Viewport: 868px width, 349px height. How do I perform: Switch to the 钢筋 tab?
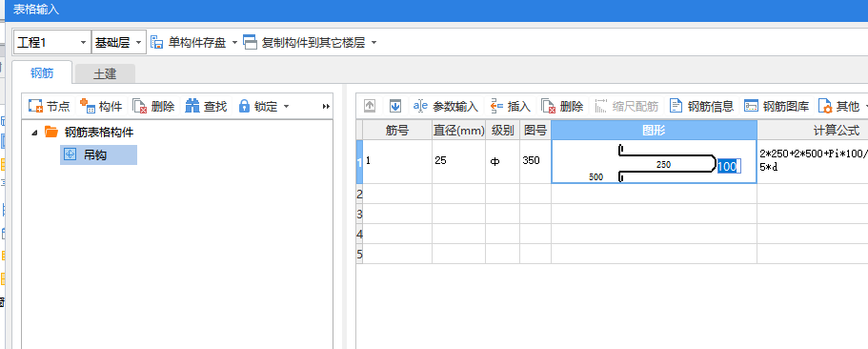(x=43, y=73)
